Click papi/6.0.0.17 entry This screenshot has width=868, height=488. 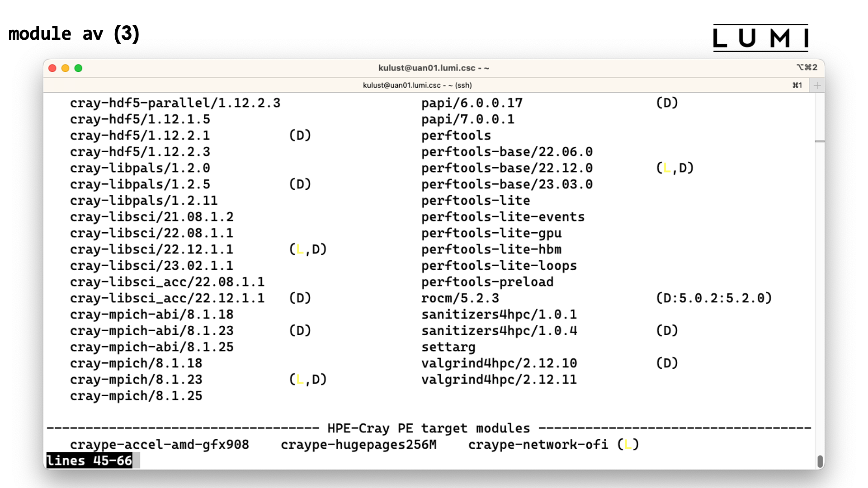(x=472, y=103)
